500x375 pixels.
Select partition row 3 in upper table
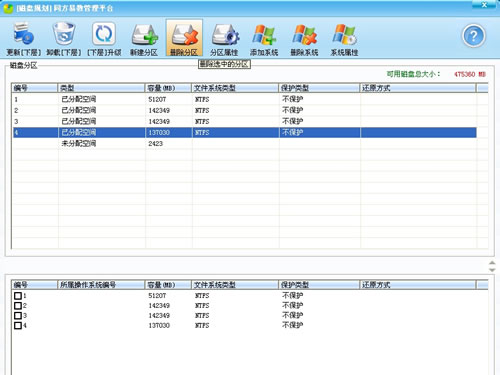[x=245, y=121]
